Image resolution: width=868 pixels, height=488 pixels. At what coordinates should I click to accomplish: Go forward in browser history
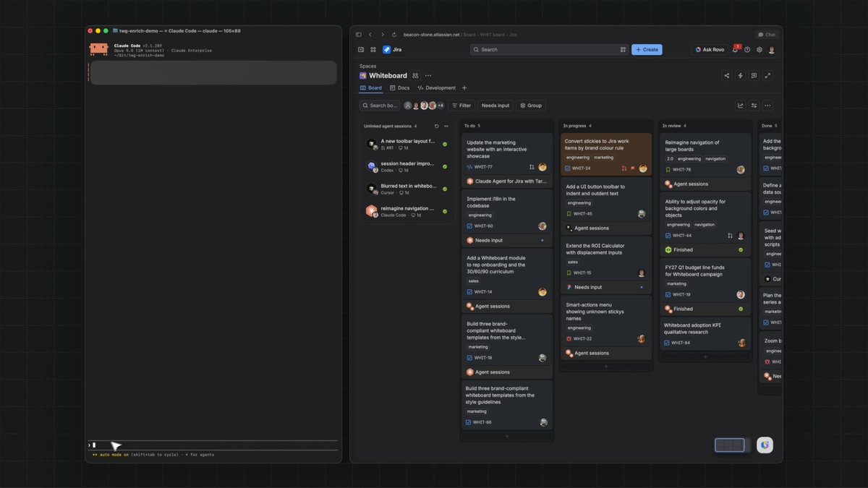[x=383, y=35]
